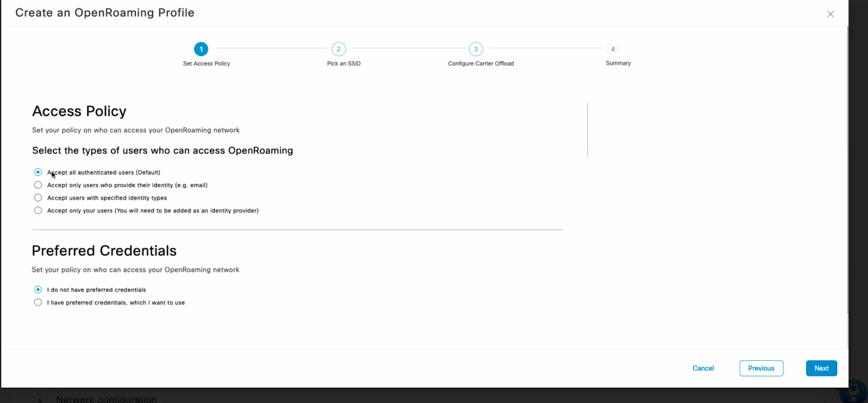
Task: Click the Next button
Action: pos(821,368)
